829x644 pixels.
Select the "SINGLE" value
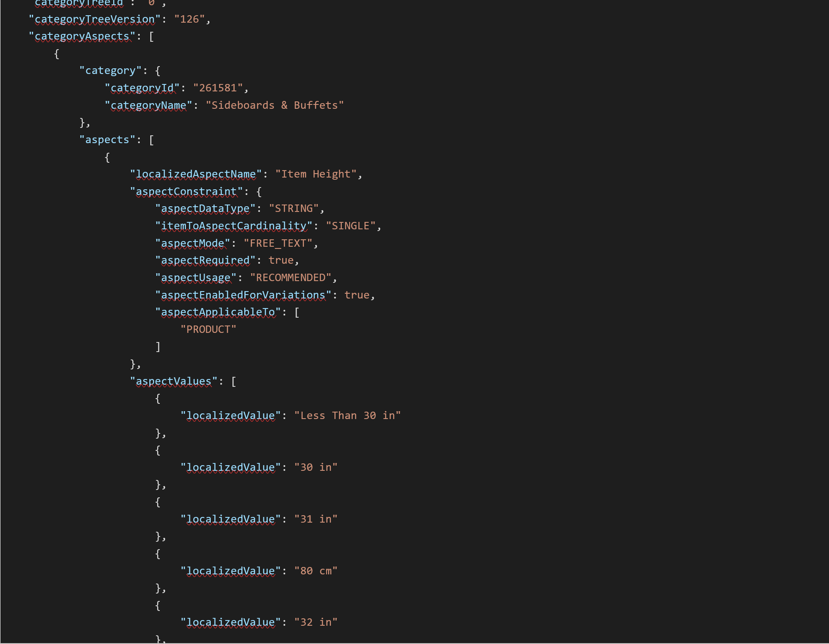pos(351,226)
